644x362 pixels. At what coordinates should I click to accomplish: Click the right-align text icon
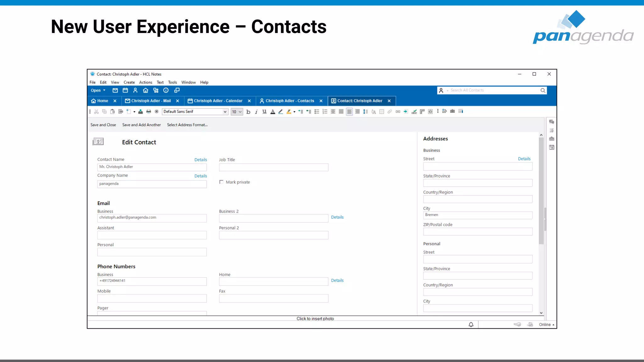[x=358, y=112]
